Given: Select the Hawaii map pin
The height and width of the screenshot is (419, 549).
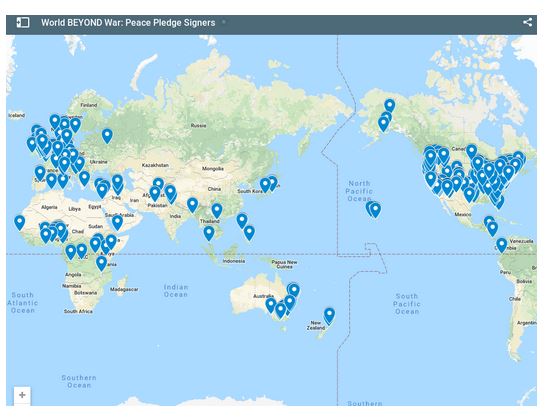Looking at the screenshot, I should 375,210.
